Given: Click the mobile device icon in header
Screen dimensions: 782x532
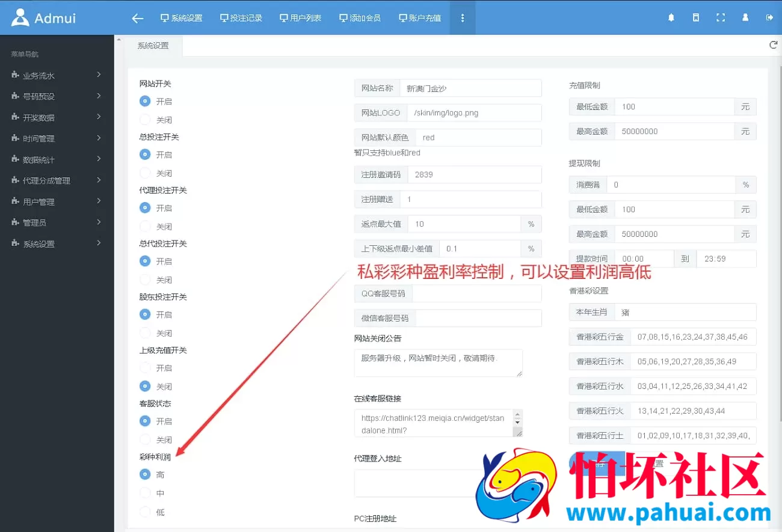Looking at the screenshot, I should coord(695,17).
